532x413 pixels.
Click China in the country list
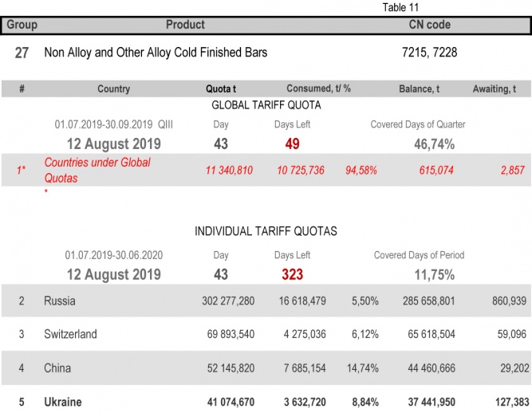click(57, 368)
